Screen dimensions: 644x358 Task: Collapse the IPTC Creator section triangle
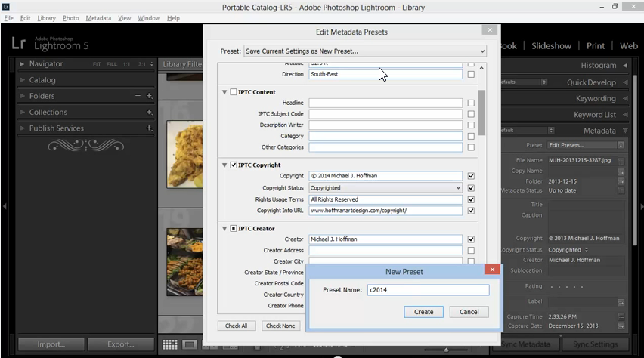(224, 229)
